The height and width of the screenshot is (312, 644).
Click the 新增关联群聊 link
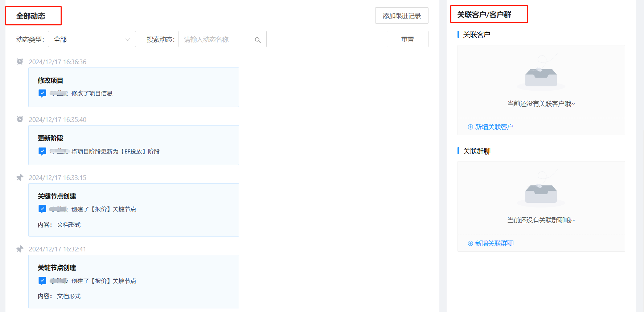(x=494, y=243)
